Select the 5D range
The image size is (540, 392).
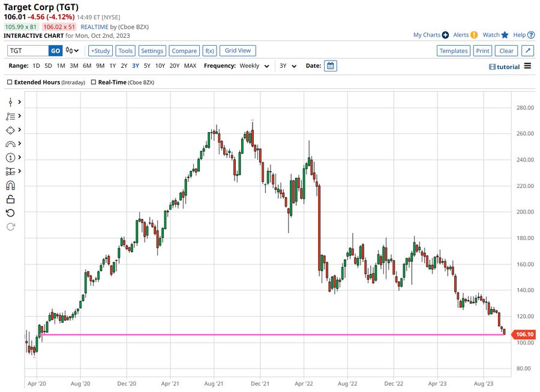[48, 66]
